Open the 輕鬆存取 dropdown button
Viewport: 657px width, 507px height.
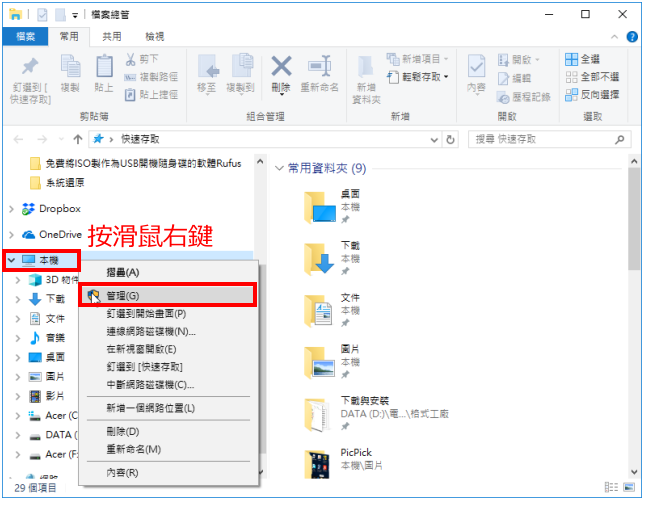pos(418,77)
